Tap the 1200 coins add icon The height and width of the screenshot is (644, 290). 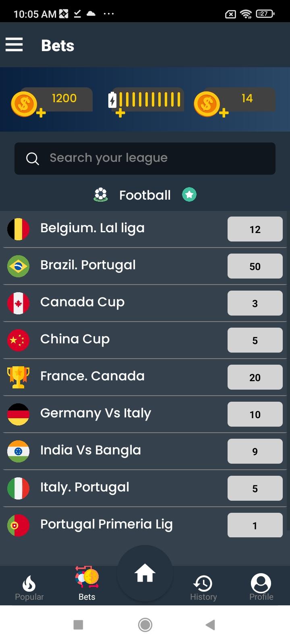(x=25, y=104)
